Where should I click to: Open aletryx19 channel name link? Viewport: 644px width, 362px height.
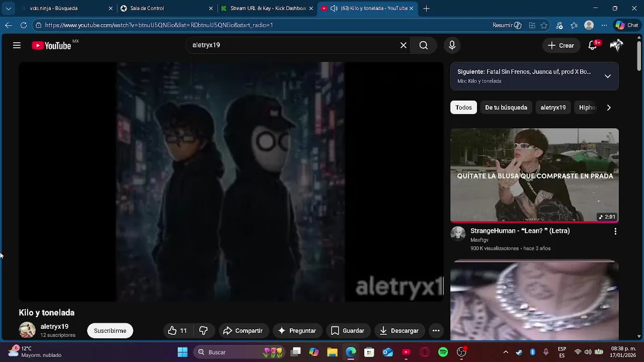click(x=54, y=326)
